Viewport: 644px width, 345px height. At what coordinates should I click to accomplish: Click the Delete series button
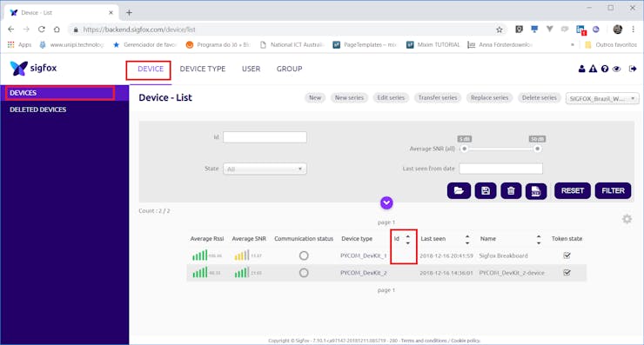[x=540, y=97]
